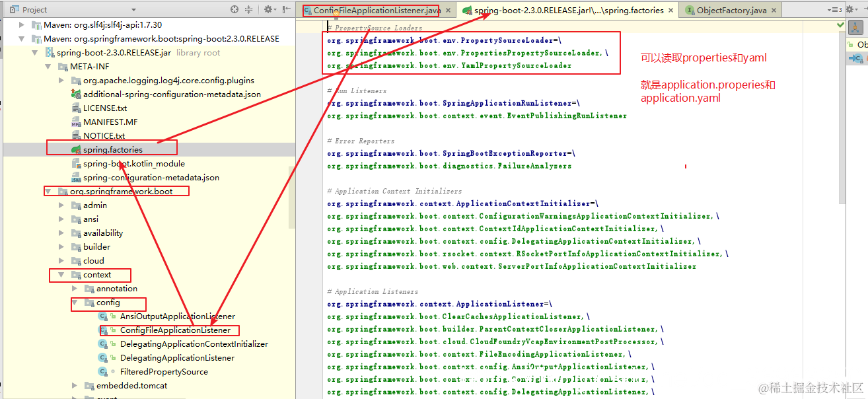Expand the admin package arrow
The height and width of the screenshot is (399, 868).
pos(61,205)
